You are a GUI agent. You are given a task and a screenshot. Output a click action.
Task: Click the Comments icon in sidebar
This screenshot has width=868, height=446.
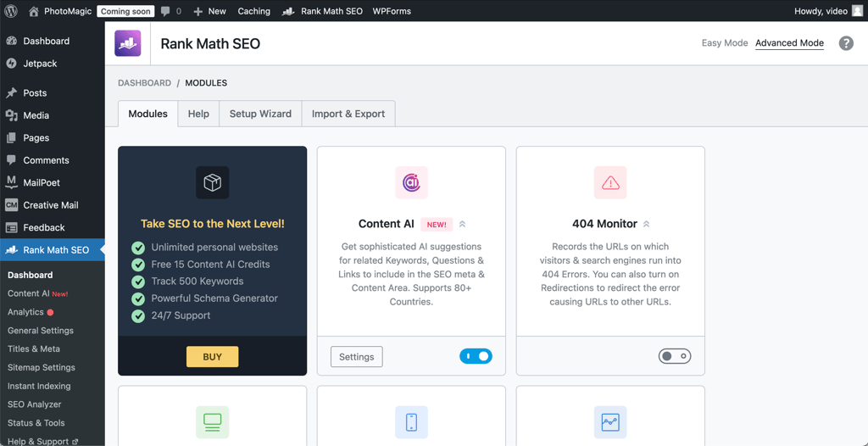pyautogui.click(x=11, y=160)
